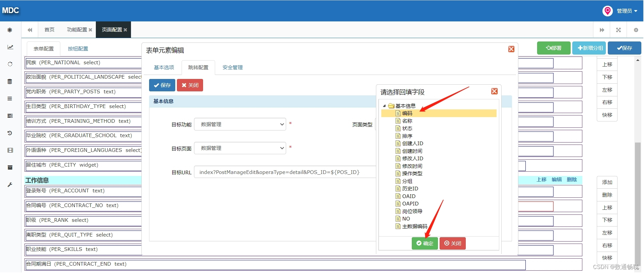Select the 排序 tree field
Screen dimensions: 644x273
[x=407, y=136]
